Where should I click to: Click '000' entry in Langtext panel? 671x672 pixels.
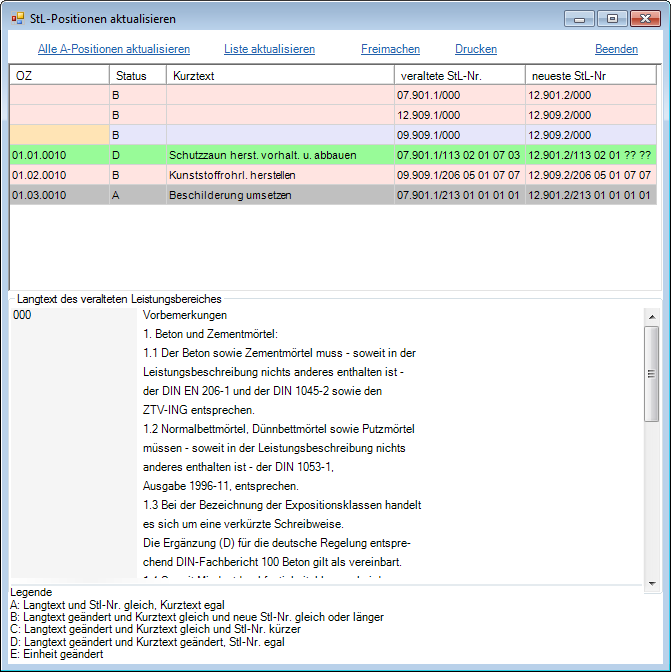pyautogui.click(x=22, y=315)
